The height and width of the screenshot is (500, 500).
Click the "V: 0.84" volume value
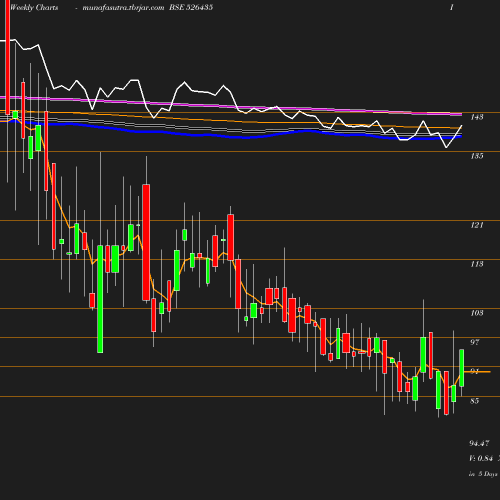point(481,459)
